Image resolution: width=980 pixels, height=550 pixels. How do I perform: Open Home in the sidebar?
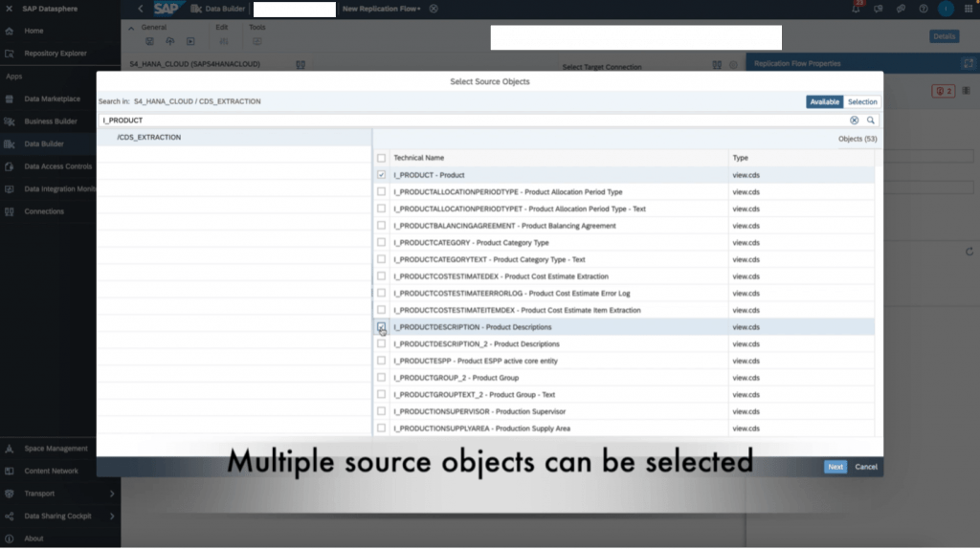(x=33, y=31)
